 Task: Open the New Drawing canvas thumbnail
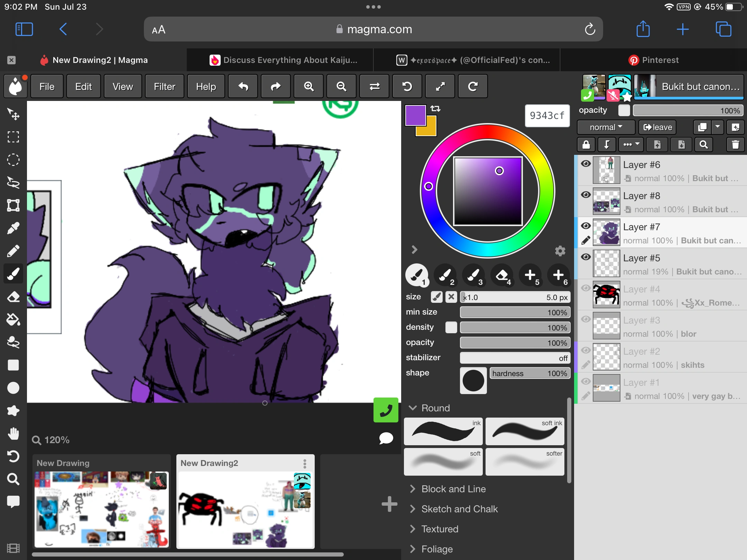101,508
